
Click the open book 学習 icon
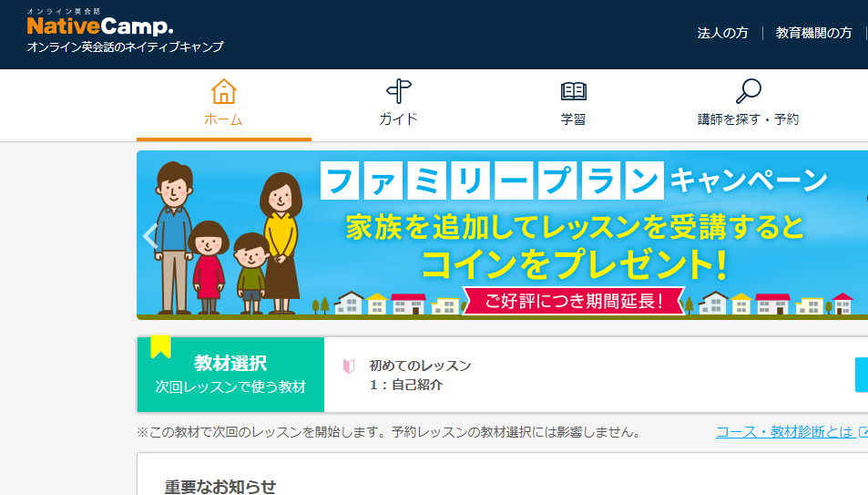pos(574,91)
